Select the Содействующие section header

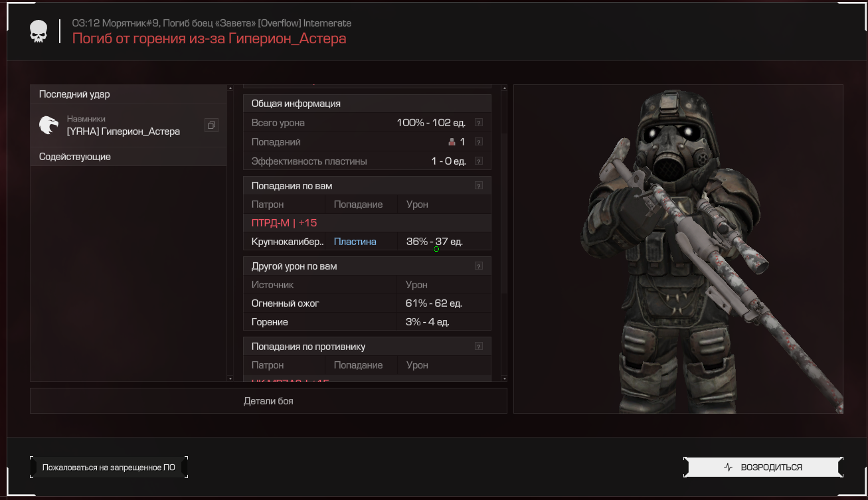(128, 157)
